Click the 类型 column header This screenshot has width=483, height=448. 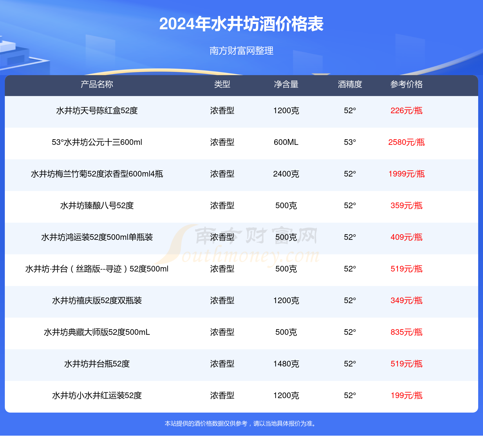pos(222,84)
